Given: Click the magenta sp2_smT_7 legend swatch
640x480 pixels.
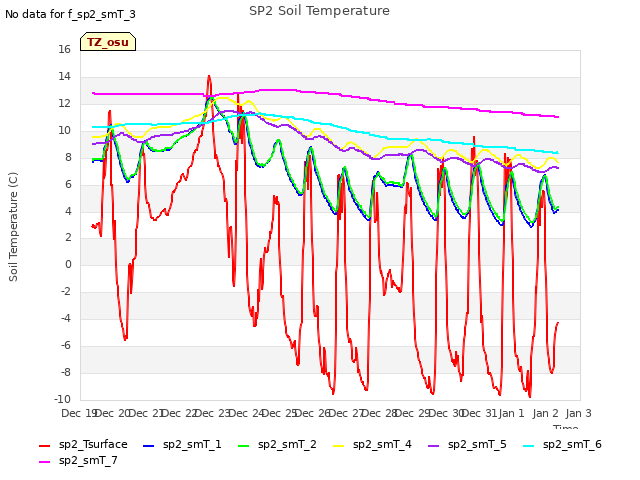Looking at the screenshot, I should tap(44, 462).
